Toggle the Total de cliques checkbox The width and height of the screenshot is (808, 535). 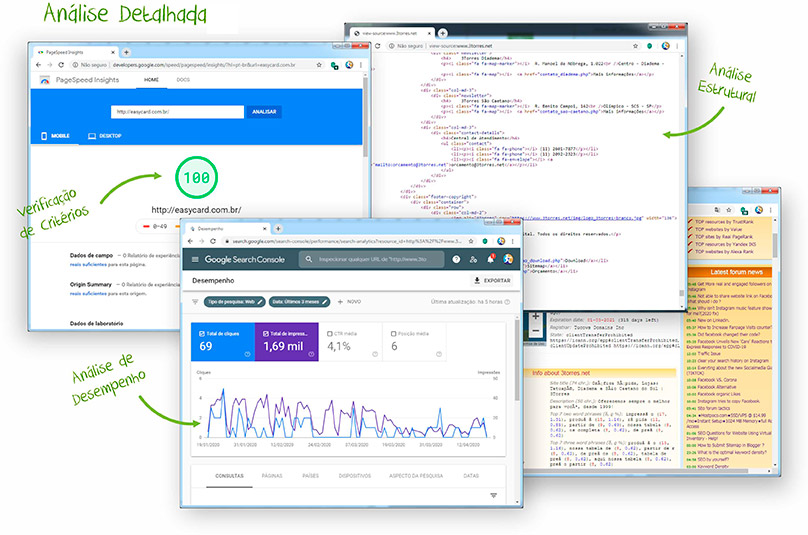point(202,333)
